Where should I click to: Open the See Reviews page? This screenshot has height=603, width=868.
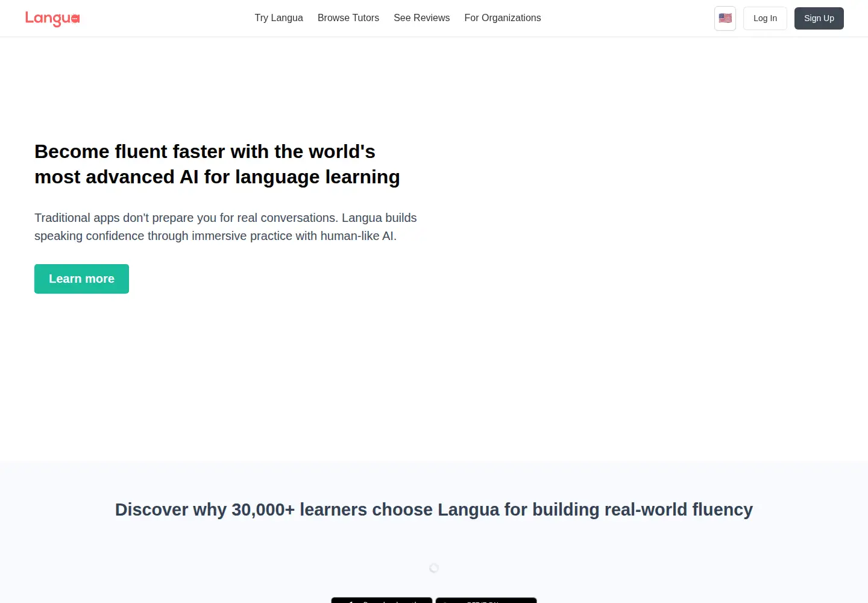(422, 18)
